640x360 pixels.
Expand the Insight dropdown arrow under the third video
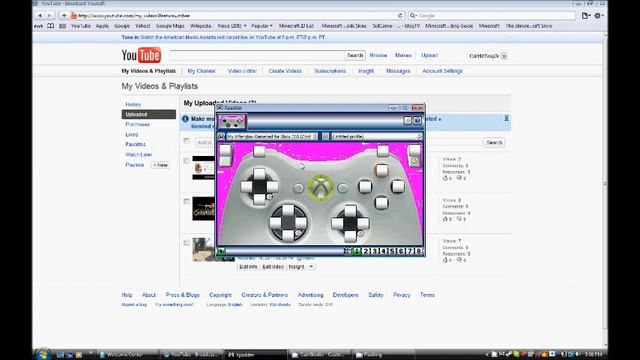[x=311, y=267]
